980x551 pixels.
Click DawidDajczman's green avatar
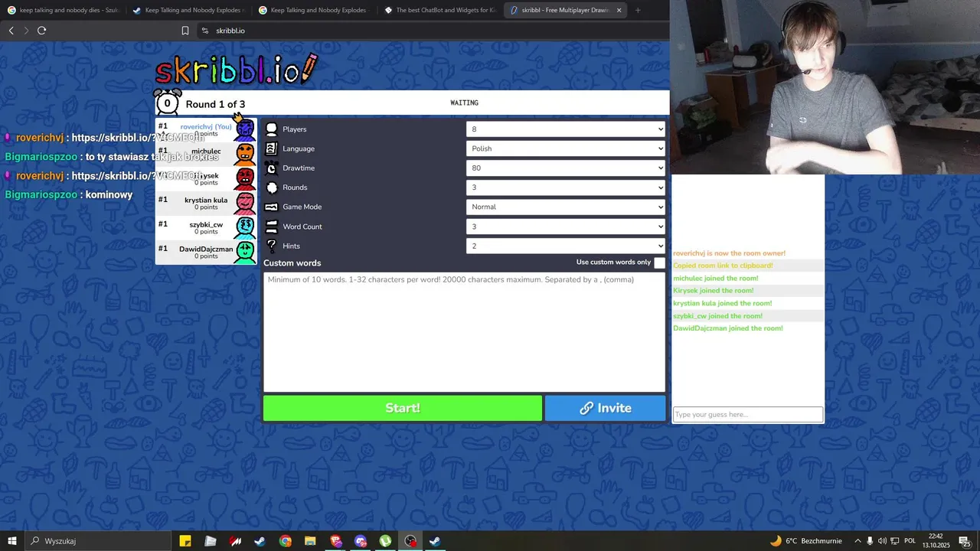(245, 252)
